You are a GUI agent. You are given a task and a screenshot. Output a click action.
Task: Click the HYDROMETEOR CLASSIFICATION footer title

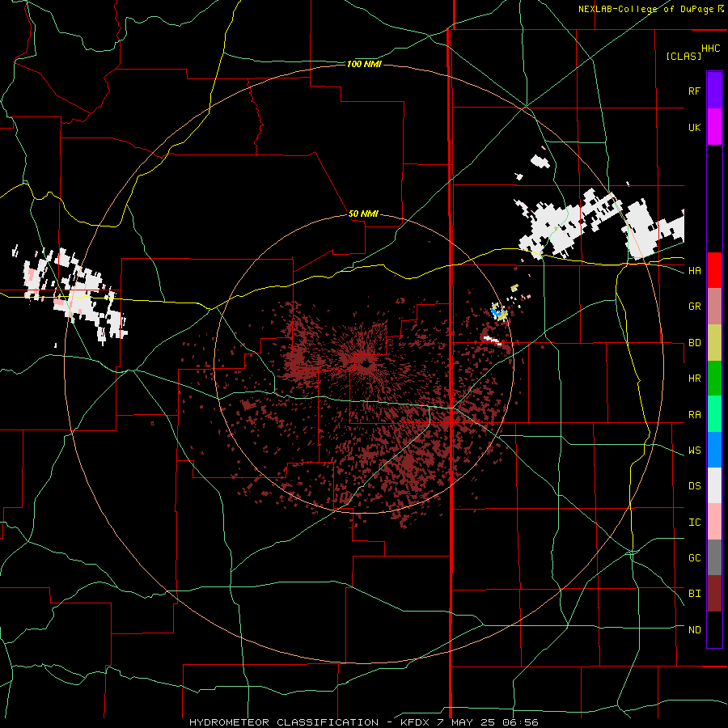click(284, 722)
